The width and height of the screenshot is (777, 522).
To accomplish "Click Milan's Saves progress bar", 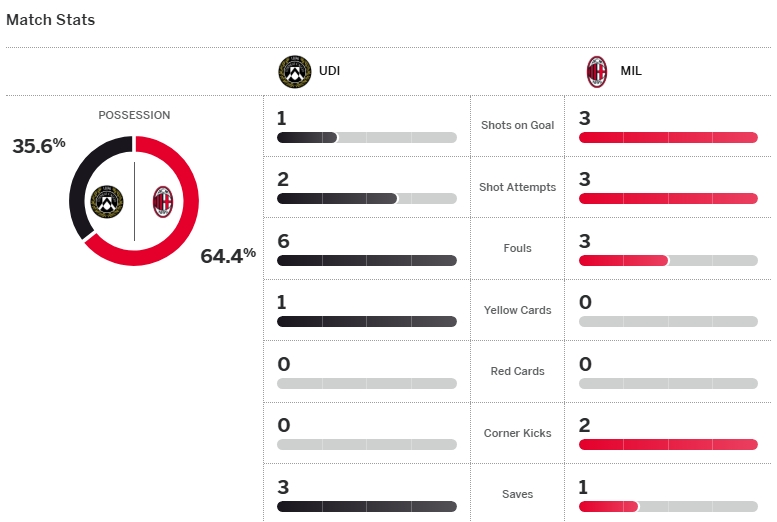I will [x=668, y=506].
